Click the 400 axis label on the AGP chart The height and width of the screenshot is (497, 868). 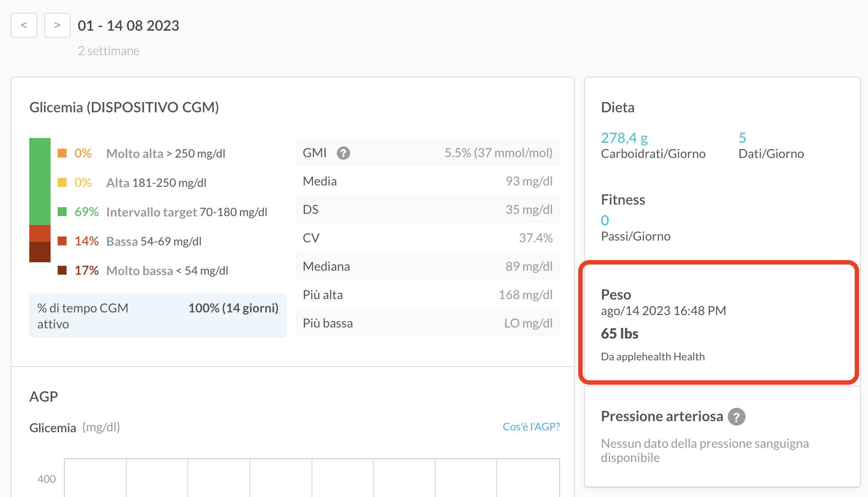[47, 479]
